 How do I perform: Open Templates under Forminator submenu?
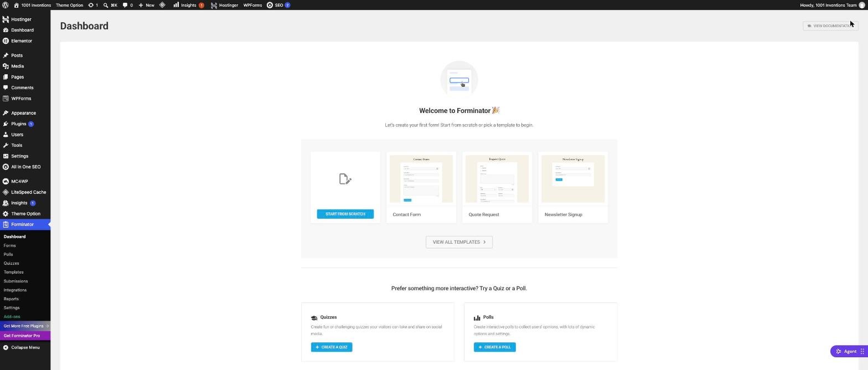[x=13, y=272]
